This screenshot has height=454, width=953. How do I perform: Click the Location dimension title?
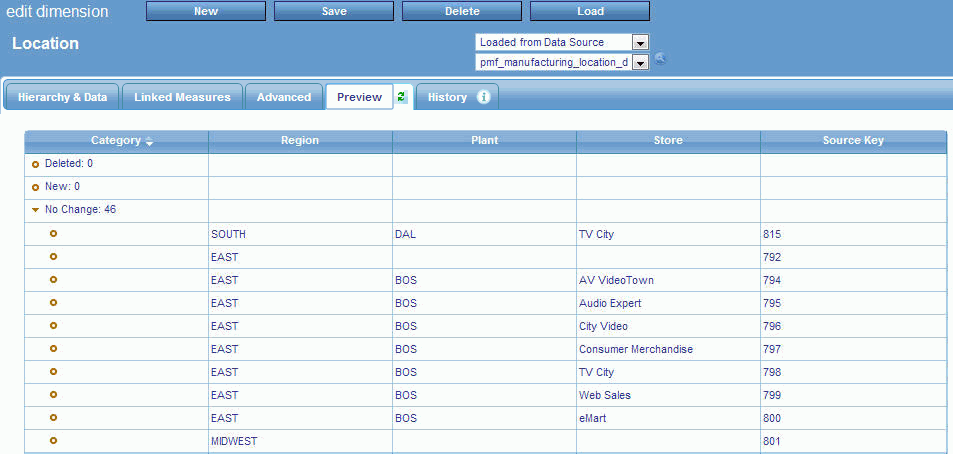click(46, 44)
